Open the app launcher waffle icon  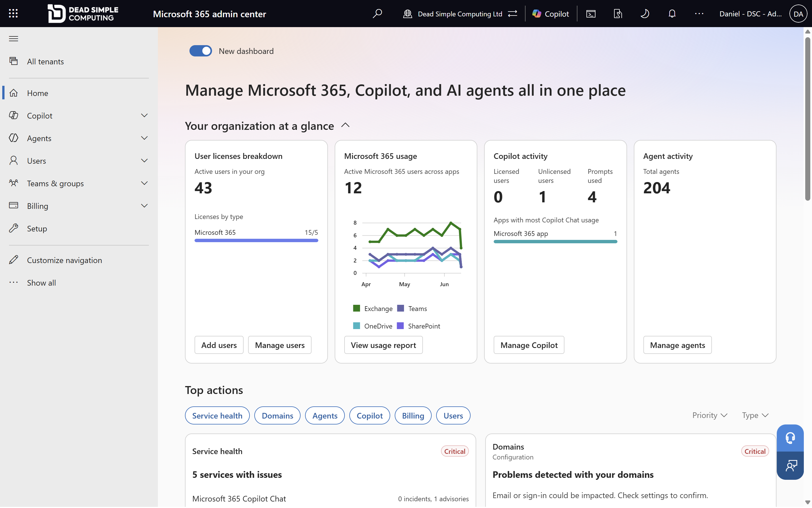point(13,14)
